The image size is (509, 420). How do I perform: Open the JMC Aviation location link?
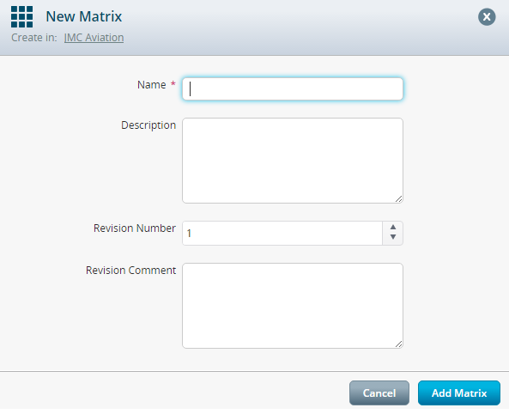tap(94, 38)
